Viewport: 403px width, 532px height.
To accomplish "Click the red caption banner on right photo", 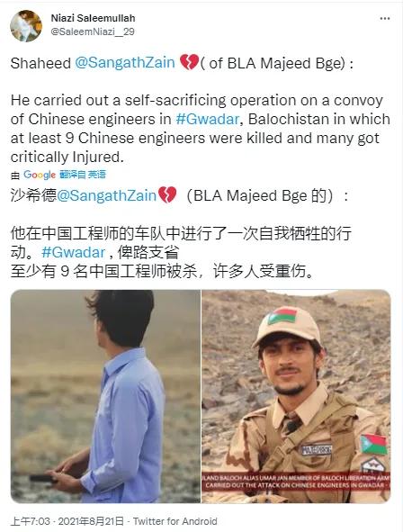I will pos(296,481).
